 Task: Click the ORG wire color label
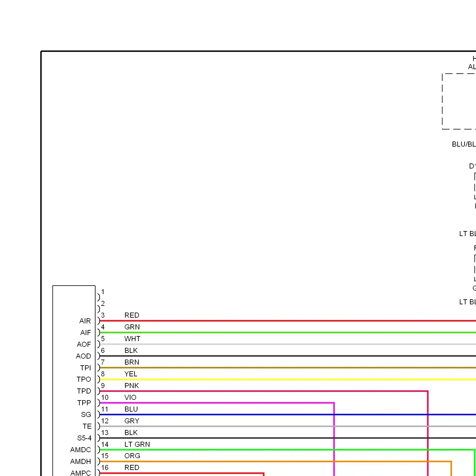pyautogui.click(x=132, y=456)
